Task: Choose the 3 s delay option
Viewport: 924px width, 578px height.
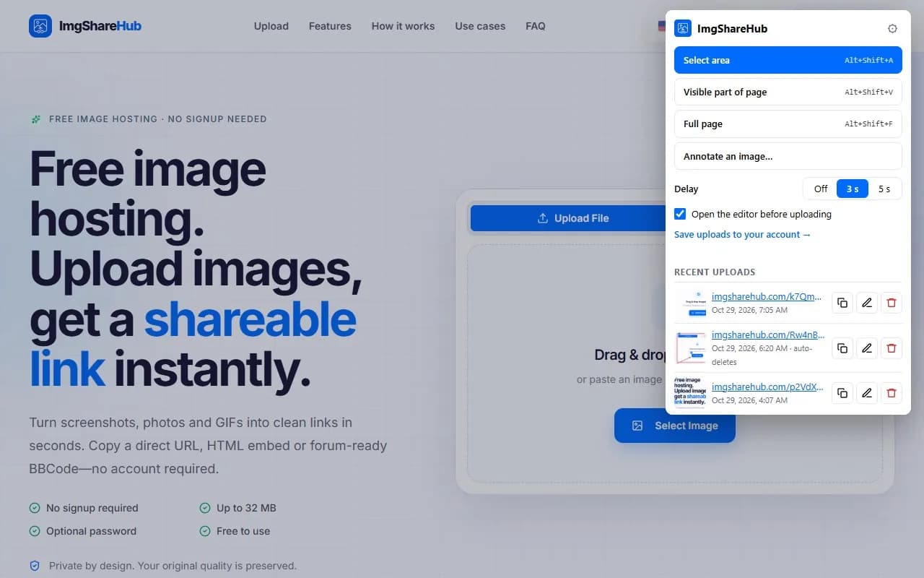Action: pos(853,189)
